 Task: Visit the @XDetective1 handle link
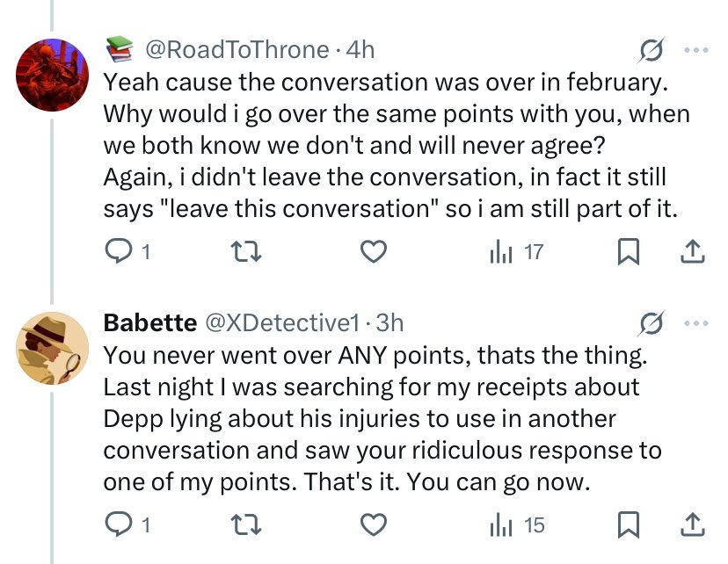click(x=282, y=322)
